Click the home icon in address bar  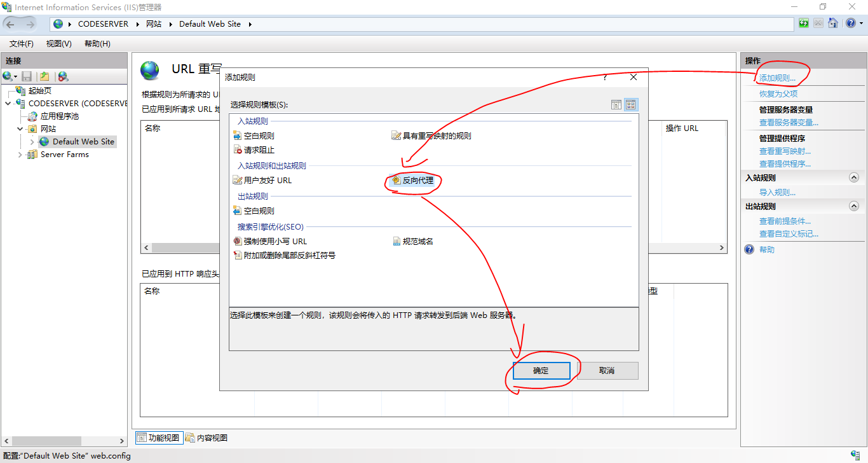(832, 24)
